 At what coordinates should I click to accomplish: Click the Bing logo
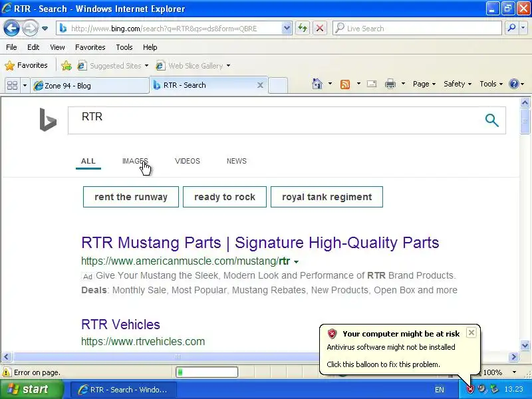48,120
